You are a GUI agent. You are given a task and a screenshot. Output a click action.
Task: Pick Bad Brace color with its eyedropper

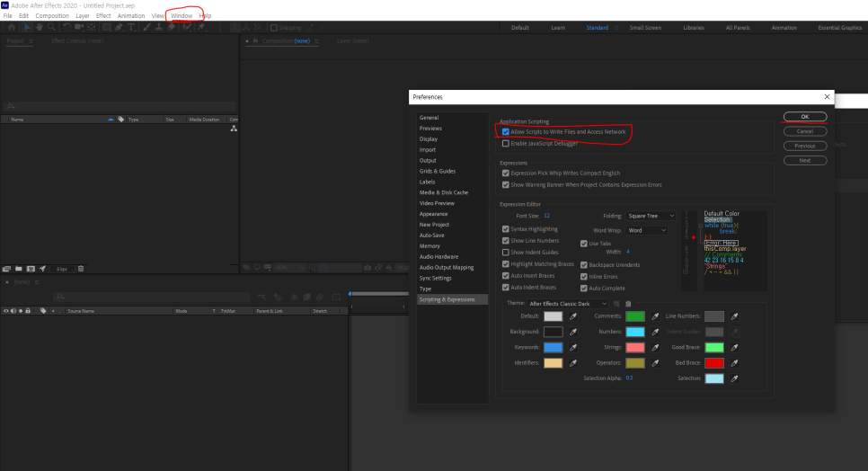point(734,362)
